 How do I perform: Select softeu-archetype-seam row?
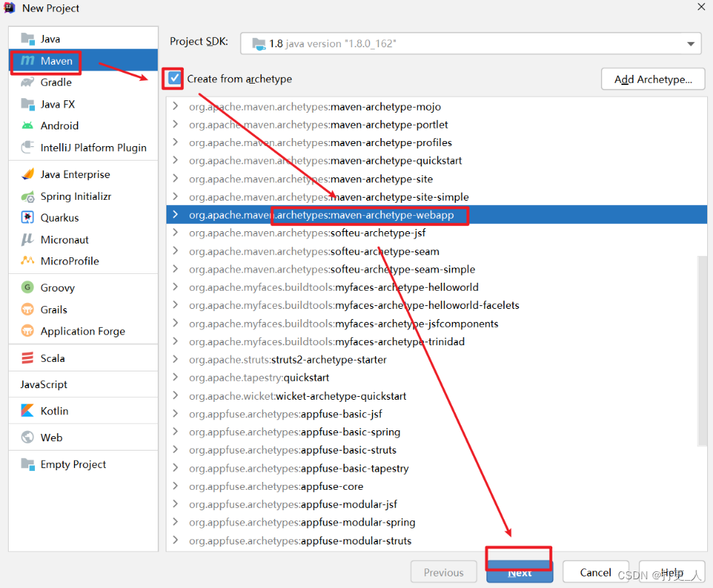point(437,251)
